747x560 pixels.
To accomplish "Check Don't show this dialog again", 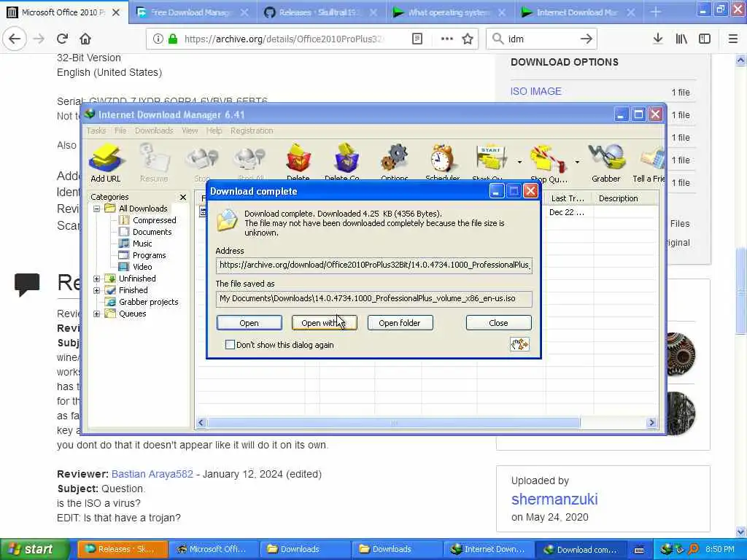I will coord(230,345).
